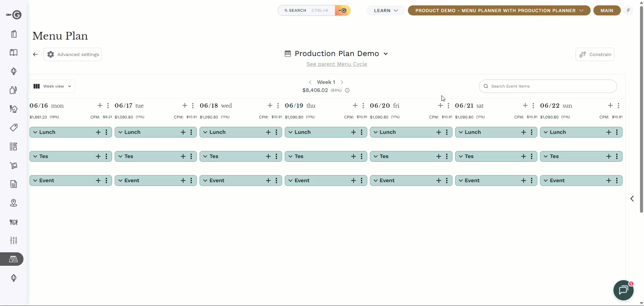Click the info icon next to 84%
This screenshot has width=644, height=306.
[x=347, y=90]
